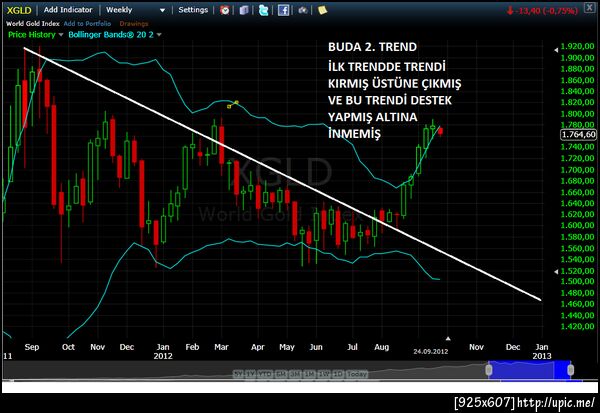
Task: Open the Drawings link
Action: tap(134, 23)
